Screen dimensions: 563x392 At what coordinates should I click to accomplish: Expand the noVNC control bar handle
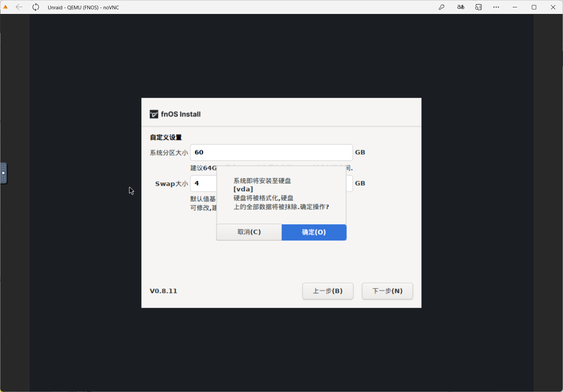point(3,173)
